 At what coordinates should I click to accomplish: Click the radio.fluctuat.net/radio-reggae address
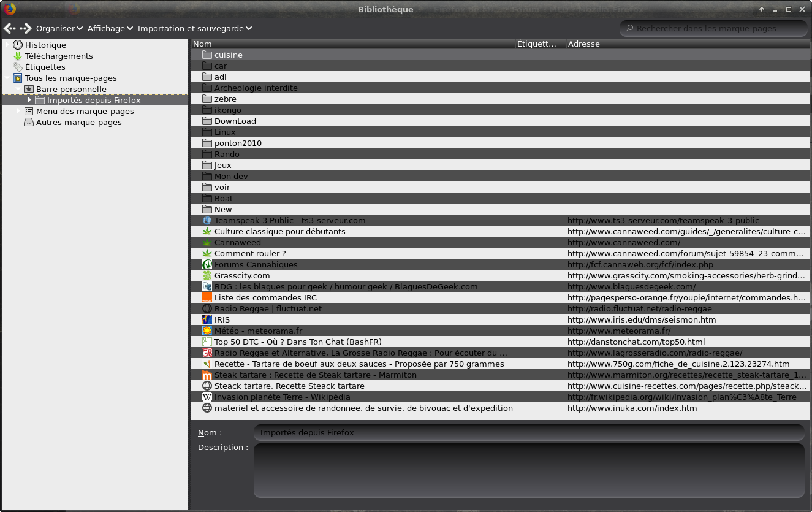640,308
